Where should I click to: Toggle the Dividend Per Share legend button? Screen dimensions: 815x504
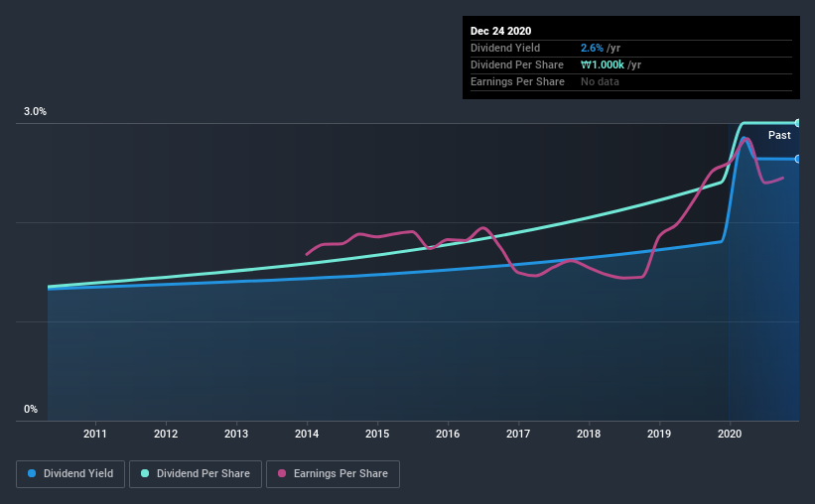196,474
